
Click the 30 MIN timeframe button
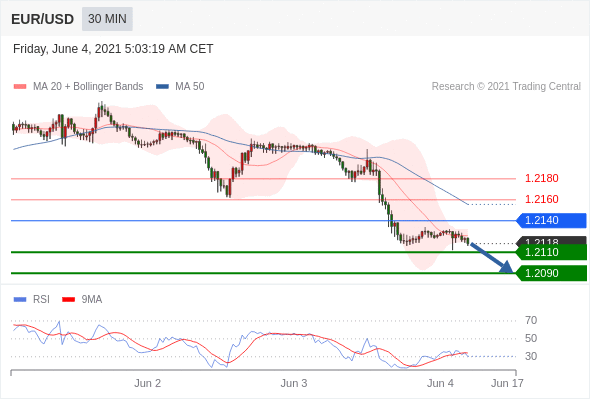point(107,19)
